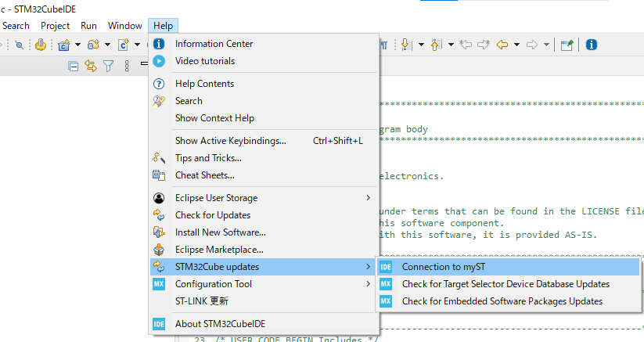Select Information Center in Help menu
This screenshot has height=342, width=644.
pyautogui.click(x=264, y=44)
